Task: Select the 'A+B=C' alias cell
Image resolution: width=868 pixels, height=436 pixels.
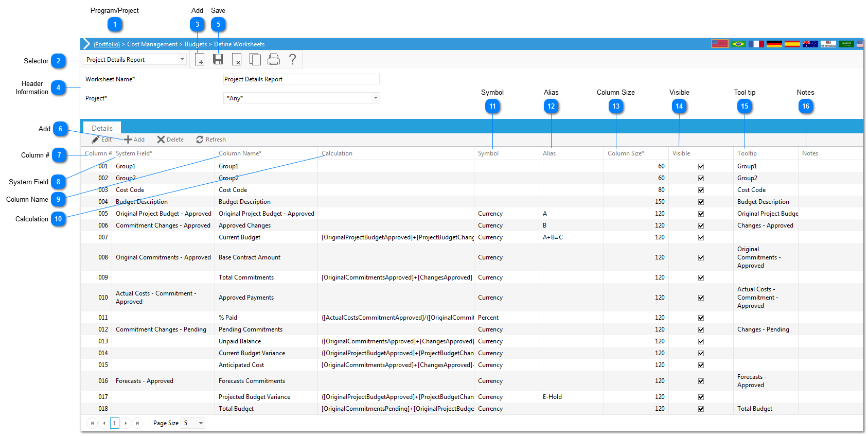Action: pos(553,237)
